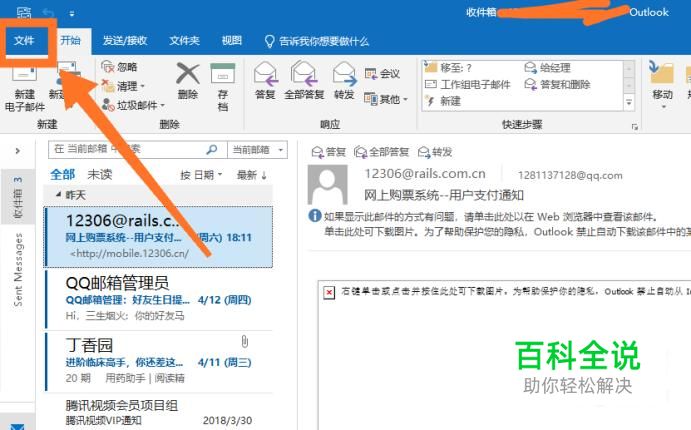Click the sender address 12306@rails.com.cn in header
Image resolution: width=691 pixels, height=430 pixels.
[425, 174]
